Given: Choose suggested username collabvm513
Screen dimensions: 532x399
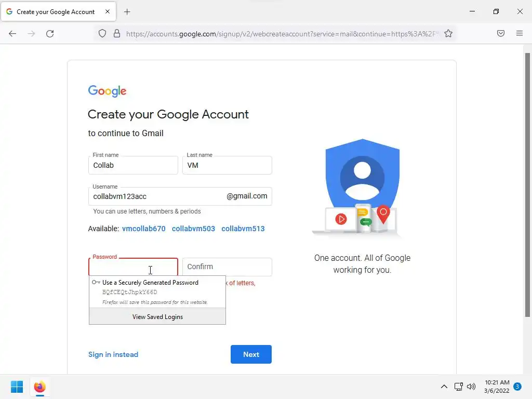Looking at the screenshot, I should coord(243,229).
